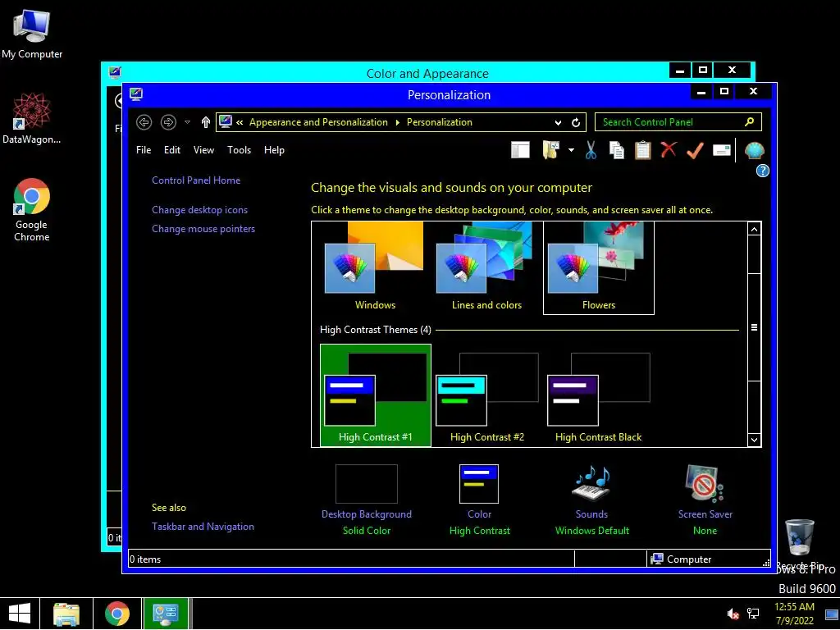The image size is (840, 630).
Task: Open My Computer desktop icon
Action: tap(32, 34)
